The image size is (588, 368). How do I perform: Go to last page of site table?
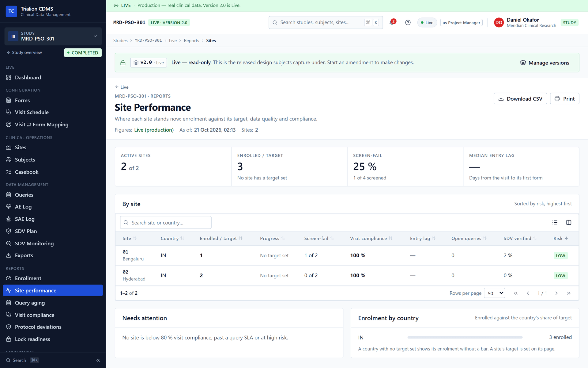tap(569, 293)
